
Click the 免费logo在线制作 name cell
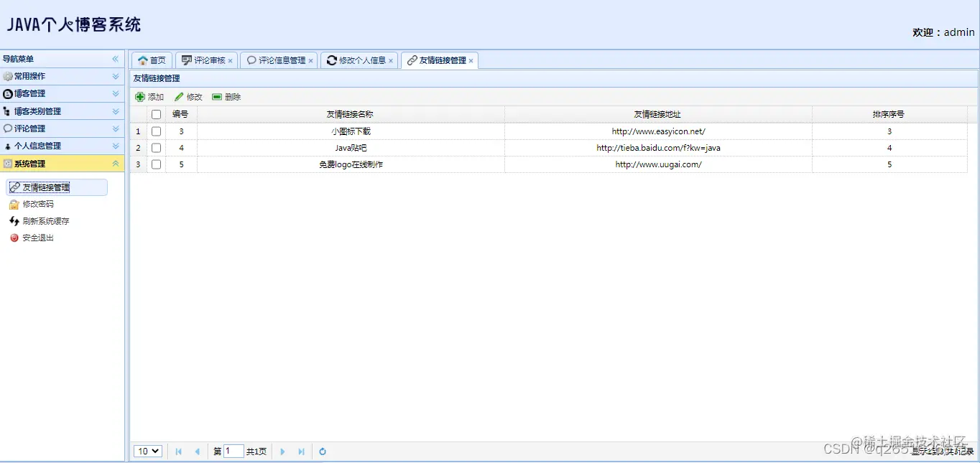tap(351, 164)
